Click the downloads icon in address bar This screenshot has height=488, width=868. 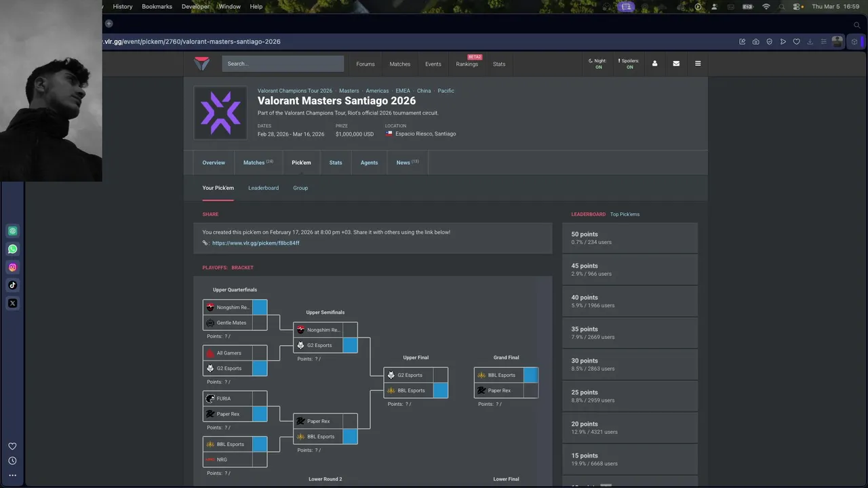pos(810,41)
